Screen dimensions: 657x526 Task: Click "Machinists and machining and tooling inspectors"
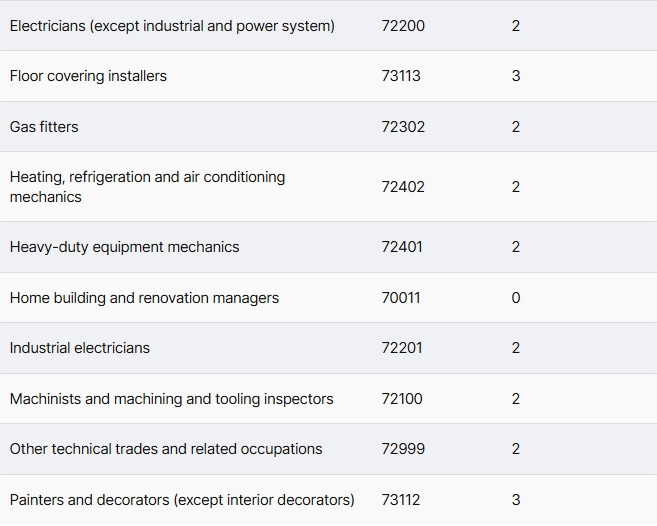click(172, 399)
